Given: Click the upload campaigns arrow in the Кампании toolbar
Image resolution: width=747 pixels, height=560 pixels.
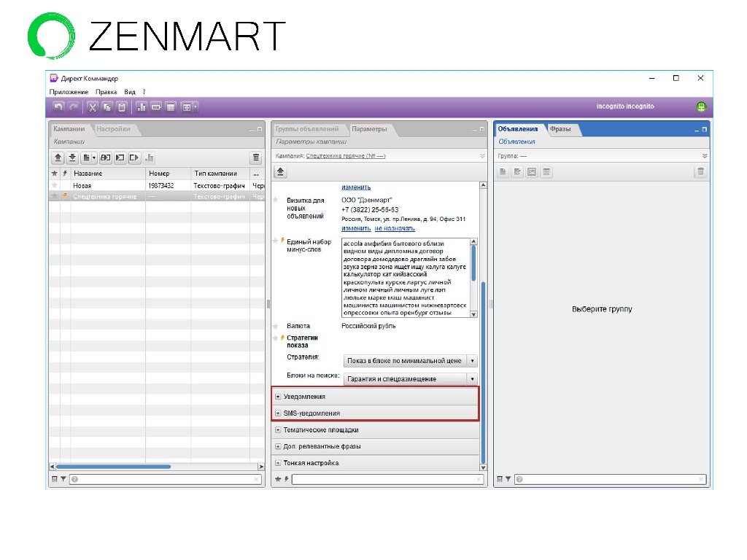Looking at the screenshot, I should pos(58,157).
